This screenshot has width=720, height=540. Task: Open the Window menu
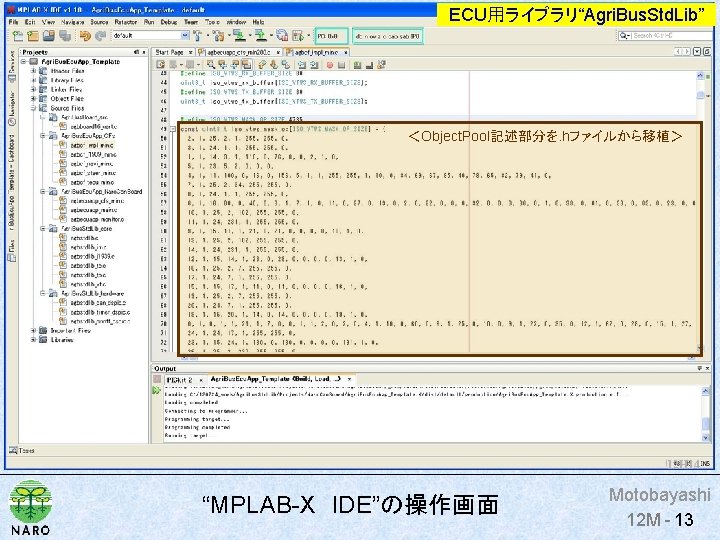pyautogui.click(x=236, y=22)
